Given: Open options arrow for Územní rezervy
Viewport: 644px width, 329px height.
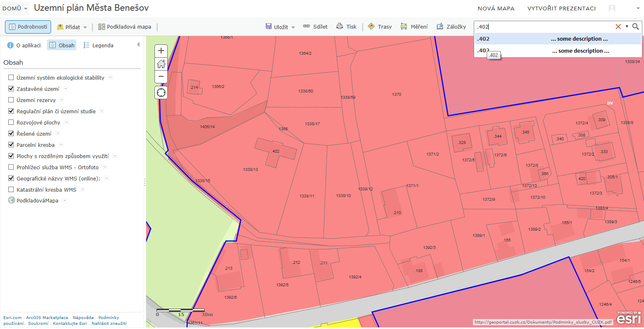Looking at the screenshot, I should point(62,100).
